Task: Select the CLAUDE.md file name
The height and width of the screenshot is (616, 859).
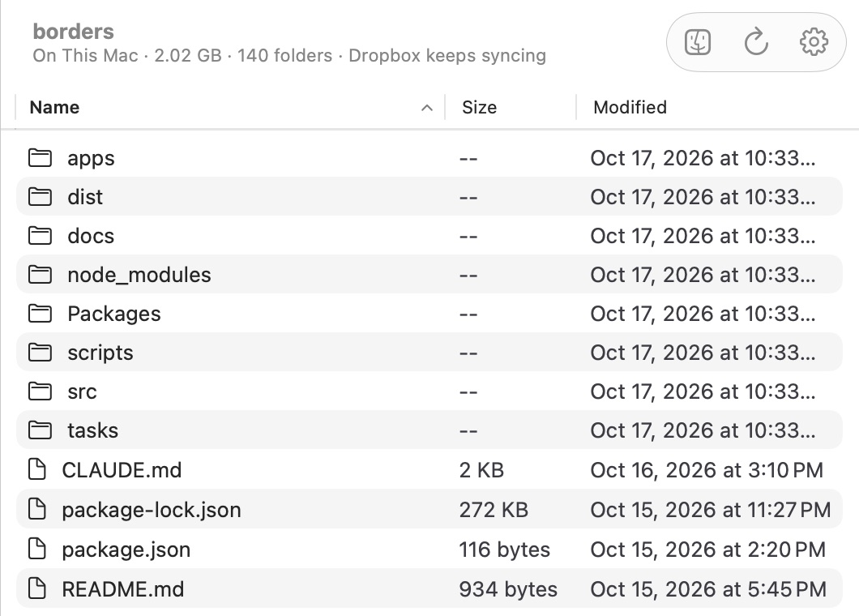Action: (122, 469)
